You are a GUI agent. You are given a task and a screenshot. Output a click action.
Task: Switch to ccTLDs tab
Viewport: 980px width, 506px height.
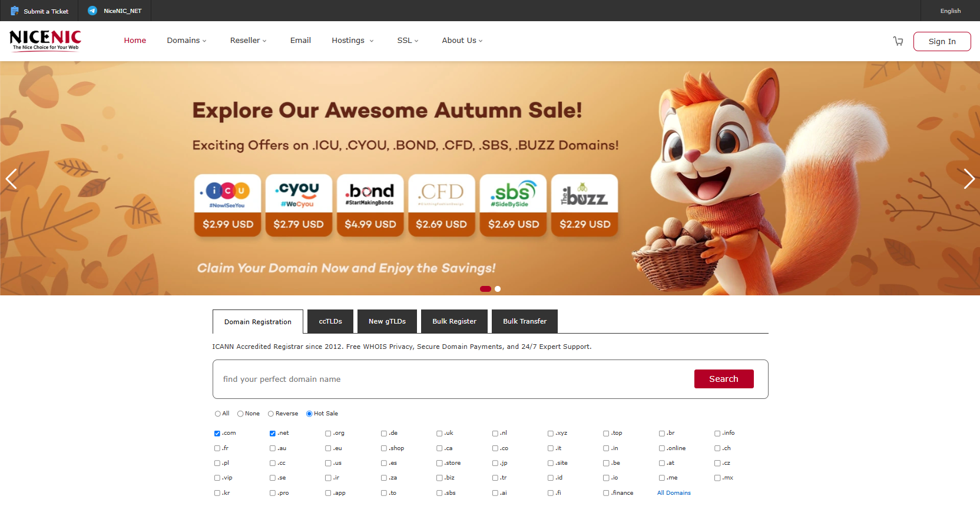click(330, 321)
